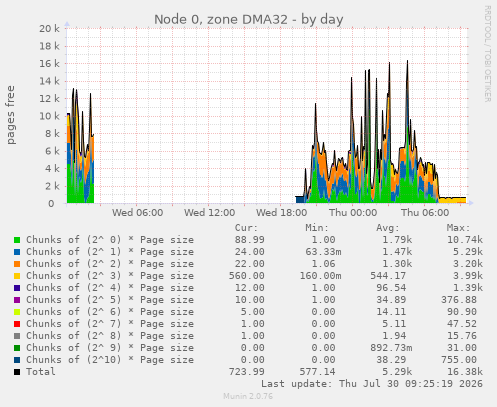Image resolution: width=497 pixels, height=407 pixels.
Task: Click the minimum value 63.33m
Action: 323,252
